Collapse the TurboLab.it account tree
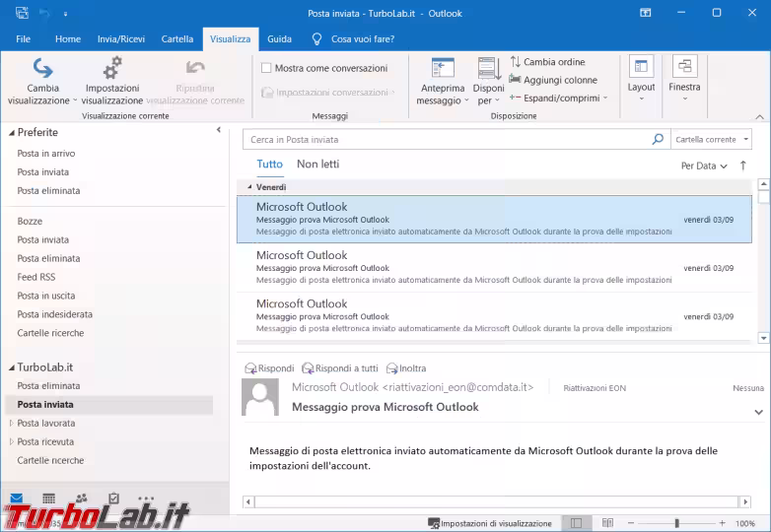The image size is (771, 532). 11,367
